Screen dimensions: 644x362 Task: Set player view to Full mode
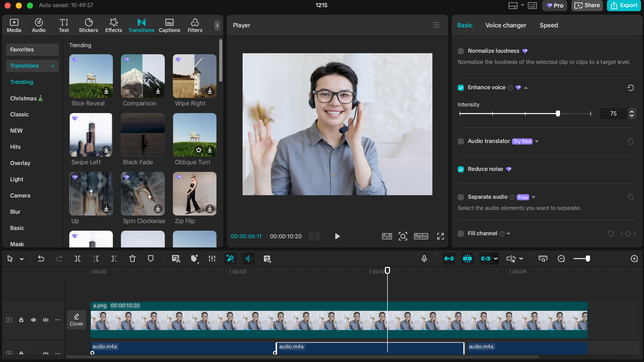387,236
